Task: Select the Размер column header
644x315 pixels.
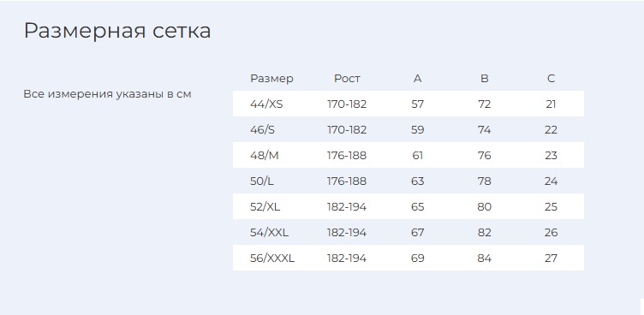Action: [x=271, y=79]
